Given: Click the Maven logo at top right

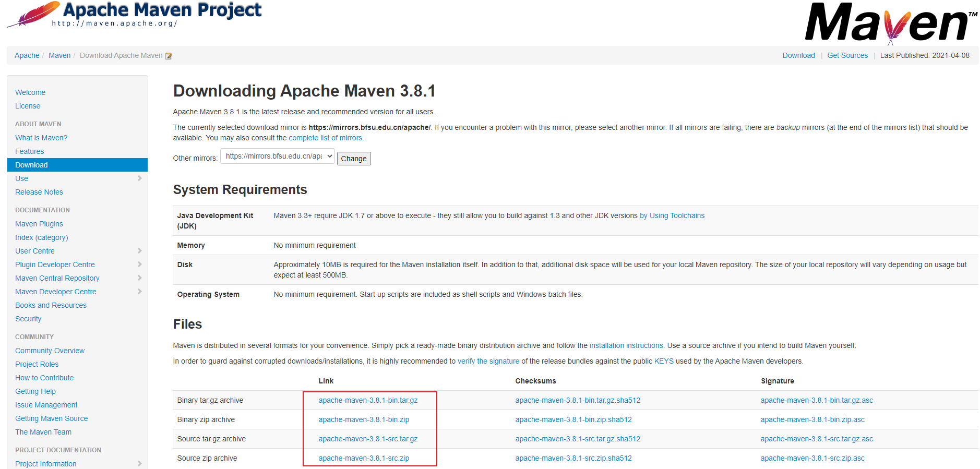Looking at the screenshot, I should pos(891,23).
